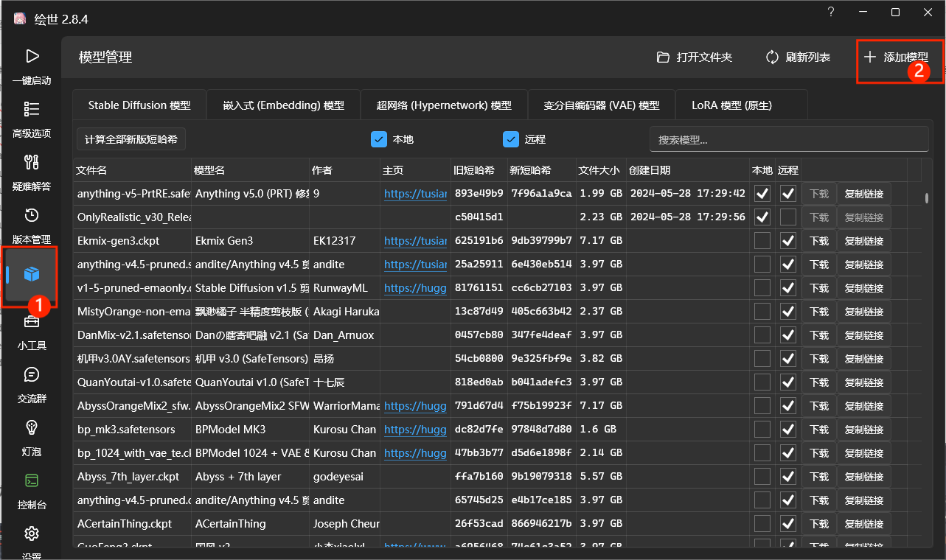Open the 控制台 console page

click(x=32, y=491)
